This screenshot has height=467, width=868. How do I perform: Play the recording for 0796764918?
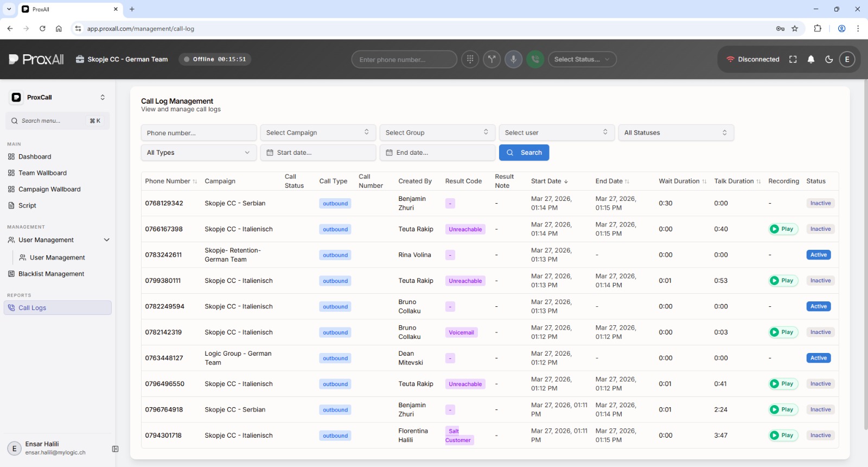(783, 409)
